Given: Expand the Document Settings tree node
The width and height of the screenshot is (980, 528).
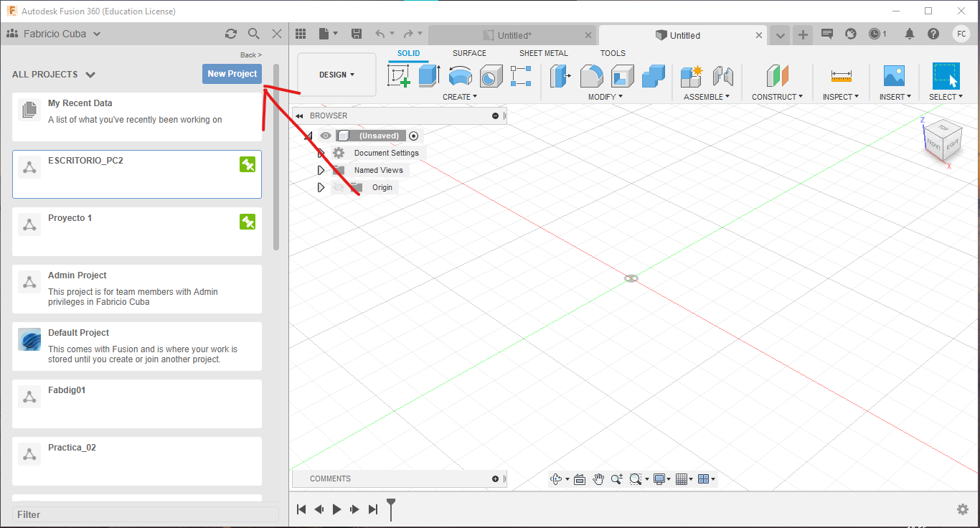Looking at the screenshot, I should 321,153.
